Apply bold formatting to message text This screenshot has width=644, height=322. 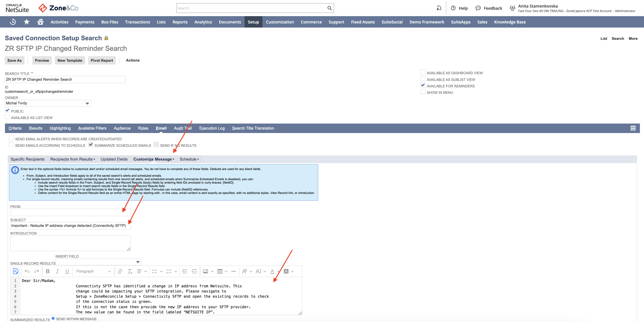click(48, 271)
